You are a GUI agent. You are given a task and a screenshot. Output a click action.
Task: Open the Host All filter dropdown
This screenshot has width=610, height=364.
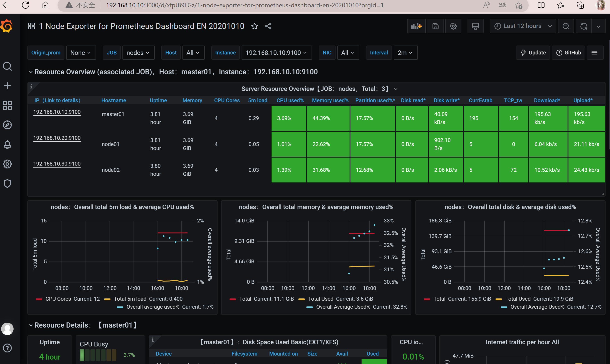[192, 52]
